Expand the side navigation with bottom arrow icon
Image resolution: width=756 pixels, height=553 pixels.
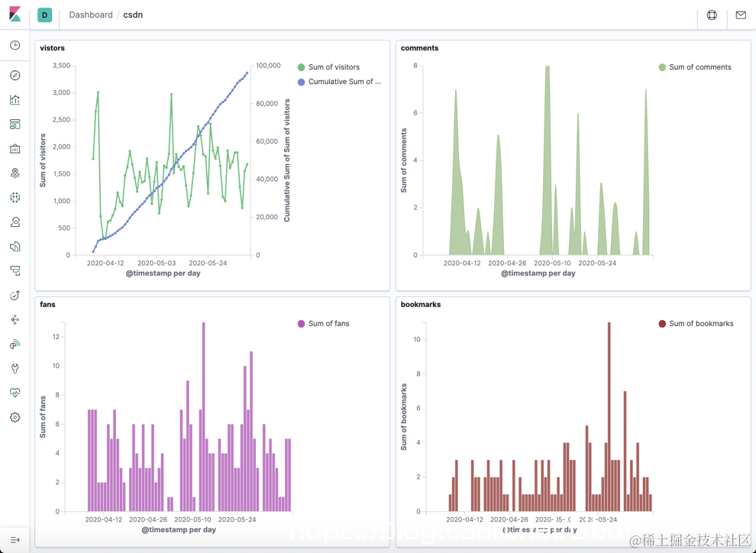pyautogui.click(x=15, y=539)
